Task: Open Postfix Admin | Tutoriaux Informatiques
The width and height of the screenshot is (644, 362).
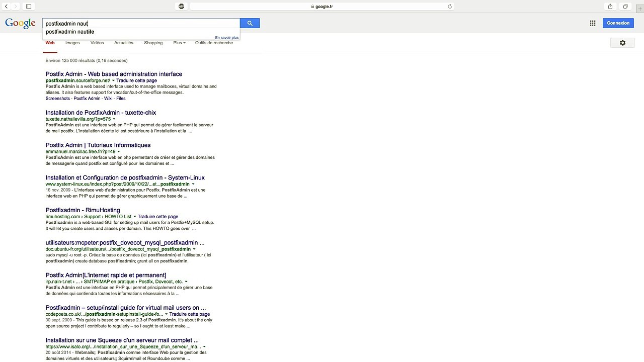Action: coord(98,145)
